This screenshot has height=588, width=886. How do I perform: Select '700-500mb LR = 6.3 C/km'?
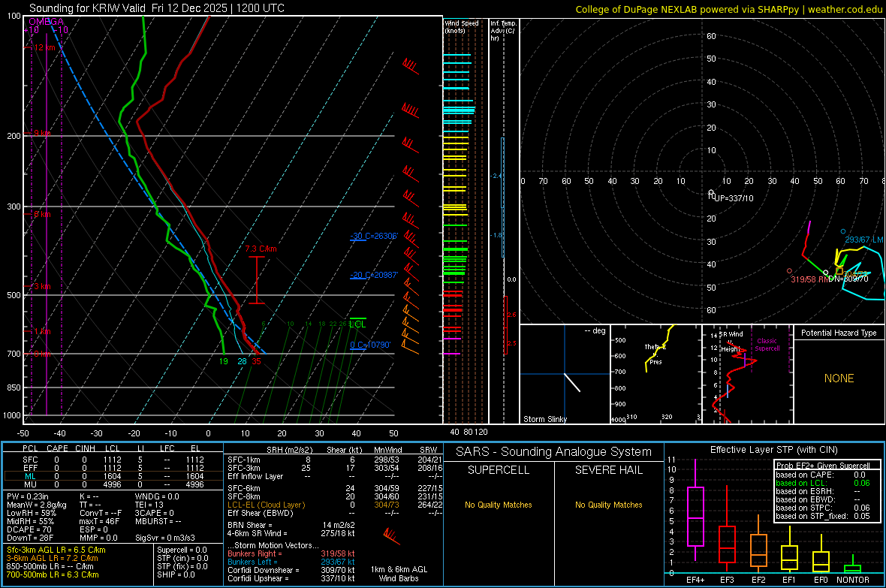(x=53, y=574)
